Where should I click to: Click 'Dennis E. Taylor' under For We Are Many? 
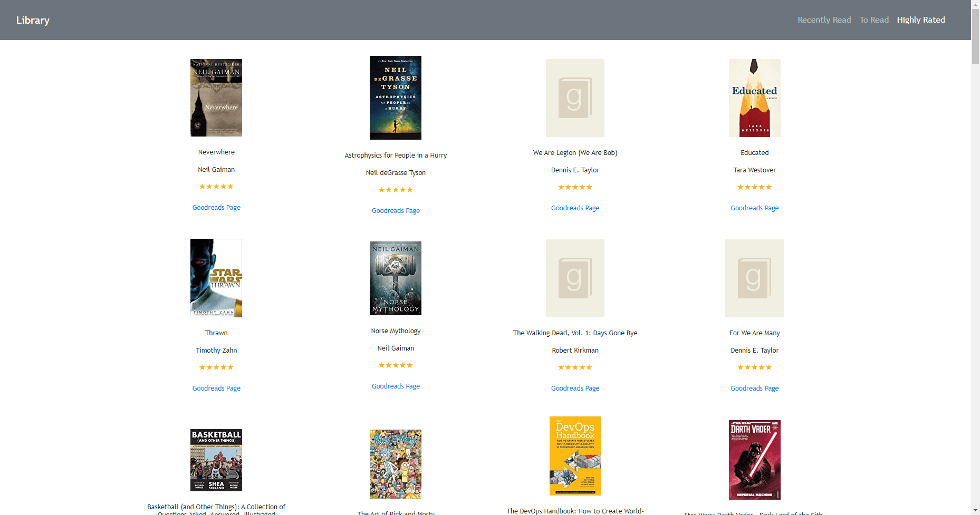pos(754,351)
